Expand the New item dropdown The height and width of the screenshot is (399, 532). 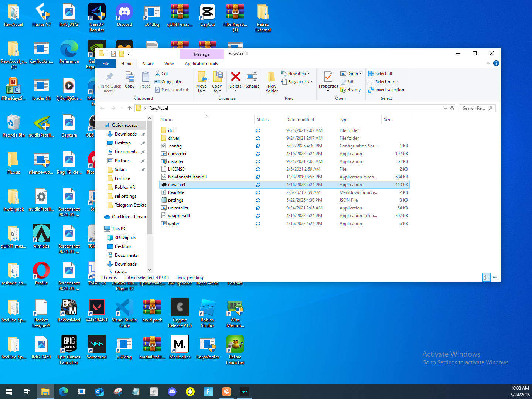pos(298,74)
